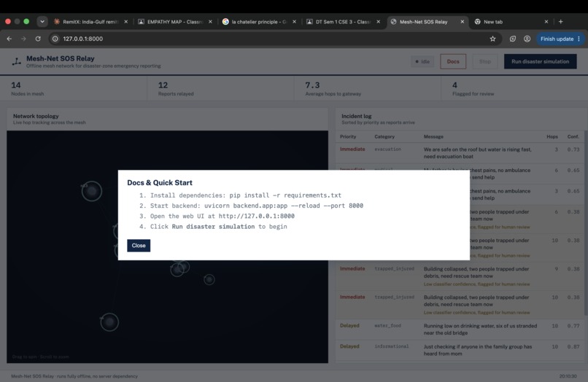Click the Idle status indicator

(422, 61)
